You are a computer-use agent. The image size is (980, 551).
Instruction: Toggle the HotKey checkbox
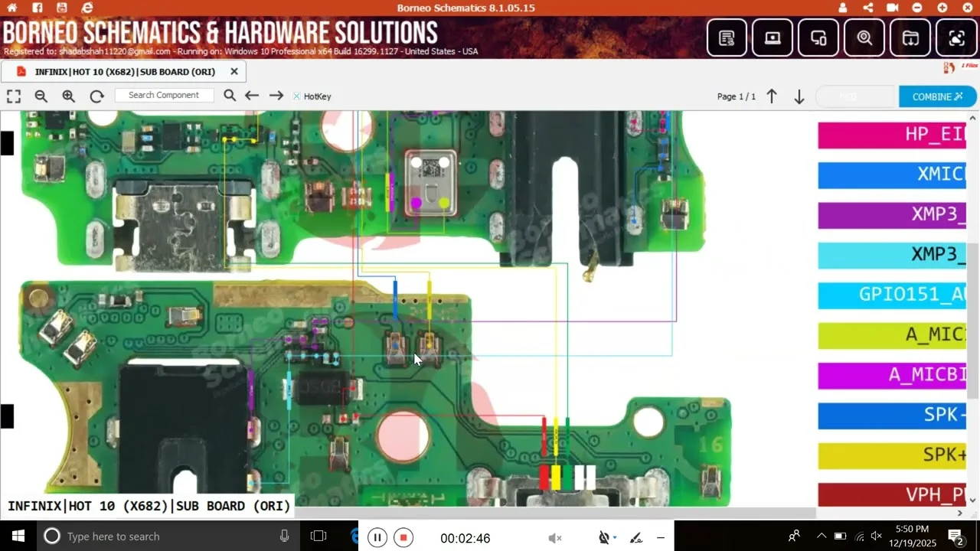[x=296, y=96]
